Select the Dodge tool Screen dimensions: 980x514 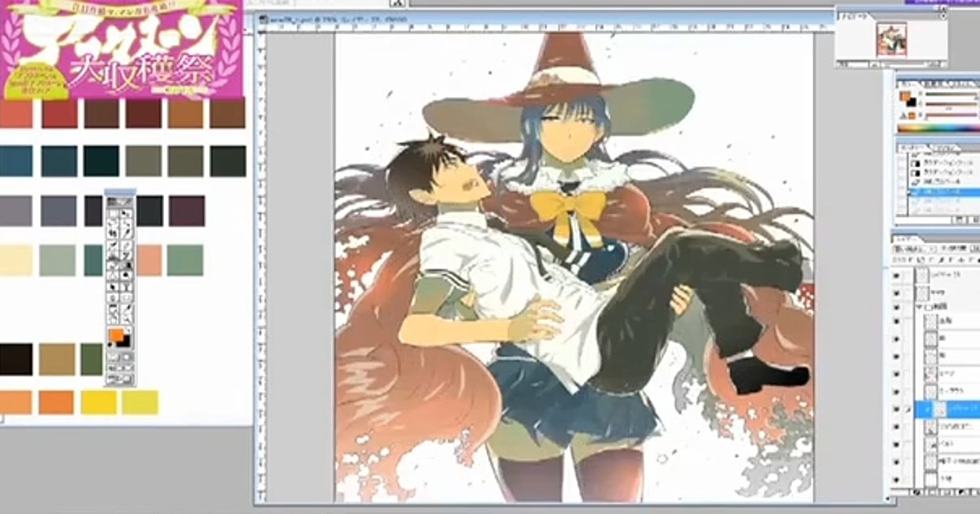(x=127, y=275)
